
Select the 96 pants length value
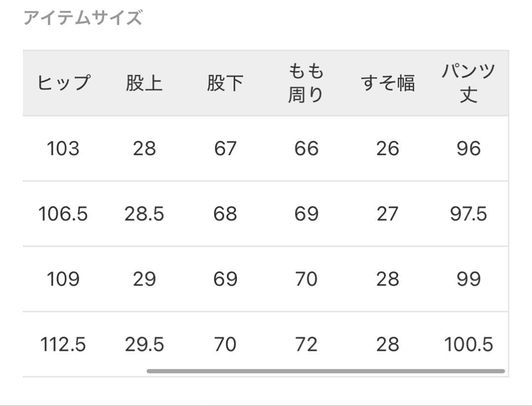tap(468, 148)
